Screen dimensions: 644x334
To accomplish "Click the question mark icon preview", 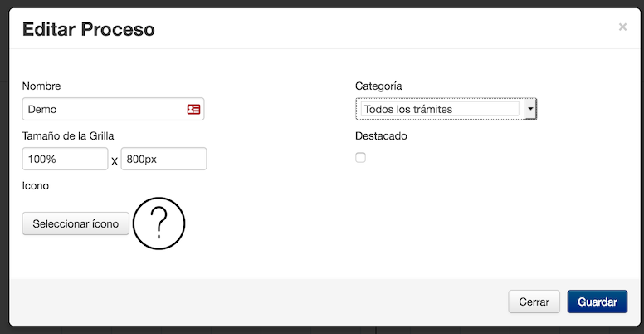I will pyautogui.click(x=159, y=223).
